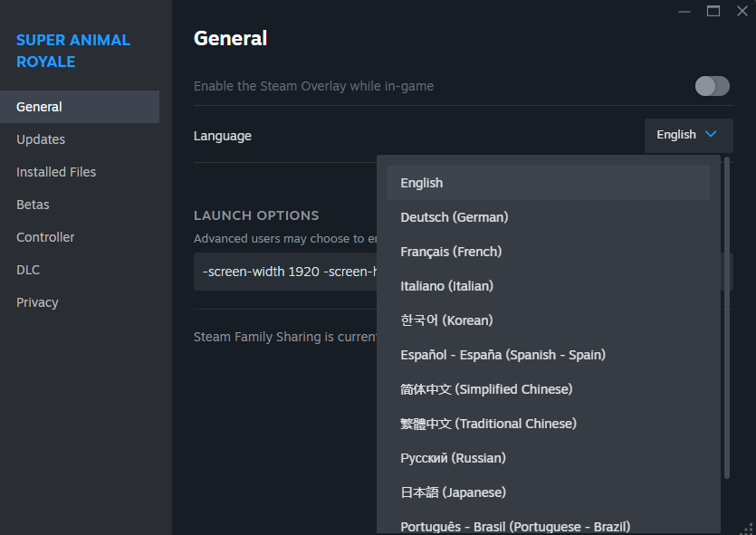Click the Steam Family Sharing status text
This screenshot has height=535, width=756.
(285, 337)
